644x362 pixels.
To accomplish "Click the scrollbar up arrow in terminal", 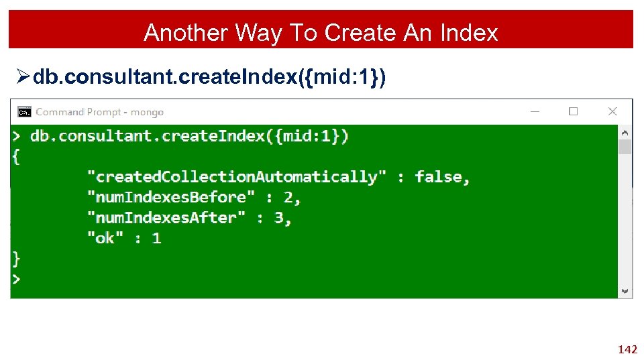I will pos(625,133).
